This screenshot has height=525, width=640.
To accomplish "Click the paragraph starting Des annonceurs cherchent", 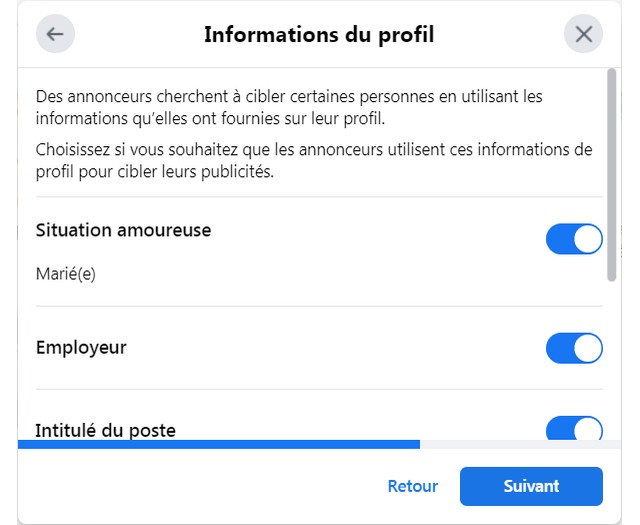I will point(289,107).
